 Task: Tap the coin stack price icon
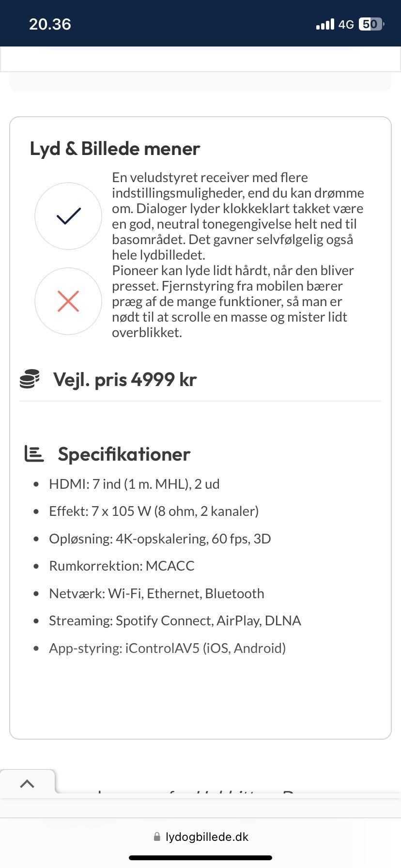point(31,379)
